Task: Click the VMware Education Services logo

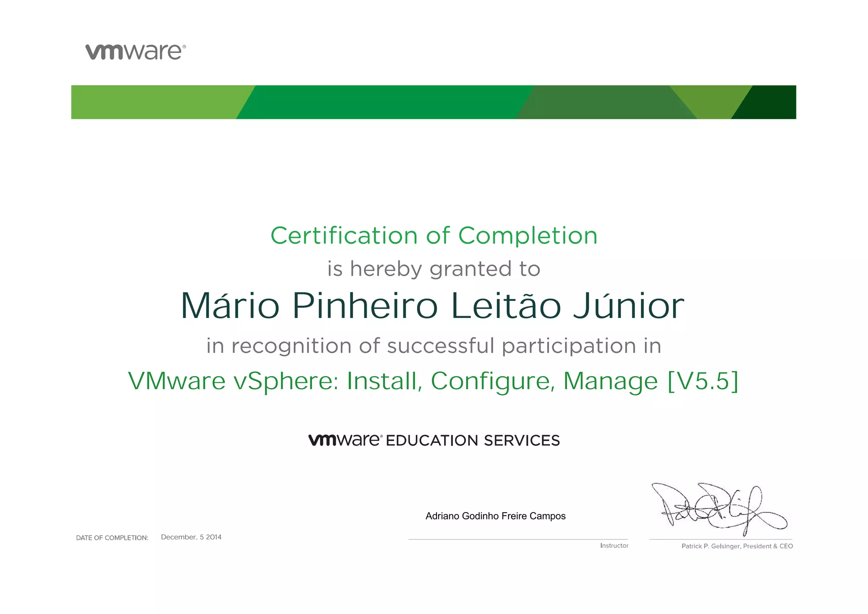Action: coord(345,440)
